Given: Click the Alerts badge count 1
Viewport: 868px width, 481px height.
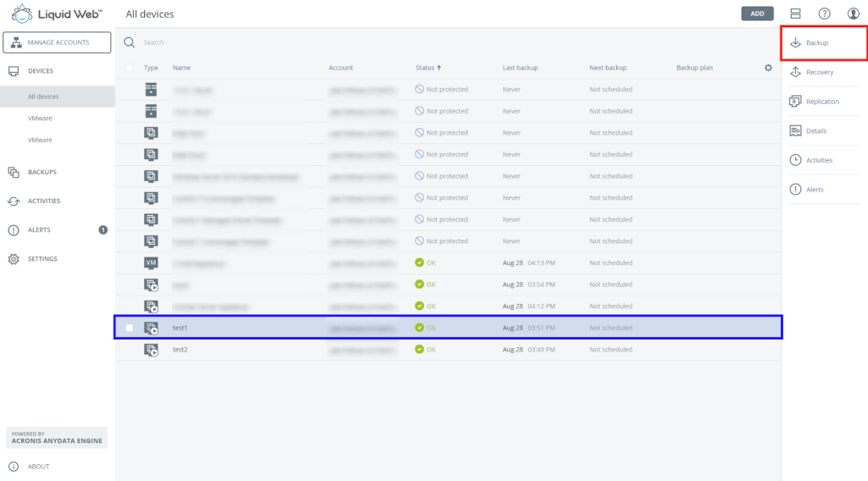Looking at the screenshot, I should pos(103,230).
